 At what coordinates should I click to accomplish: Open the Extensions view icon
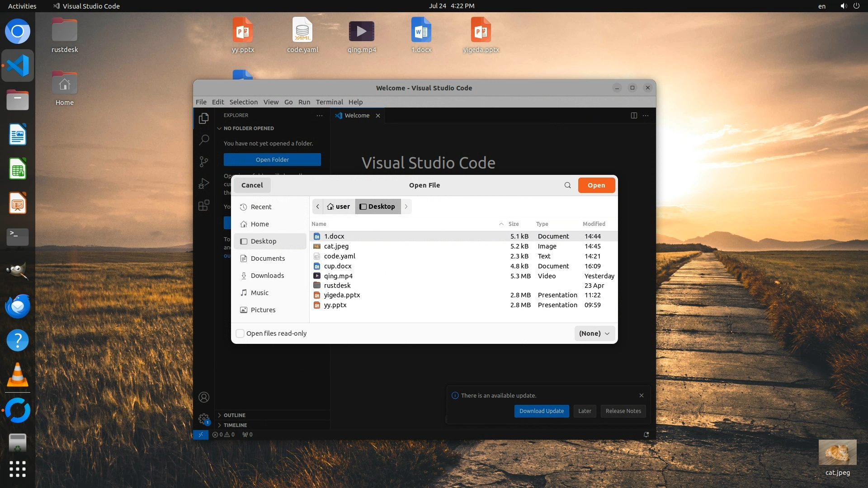(x=204, y=206)
